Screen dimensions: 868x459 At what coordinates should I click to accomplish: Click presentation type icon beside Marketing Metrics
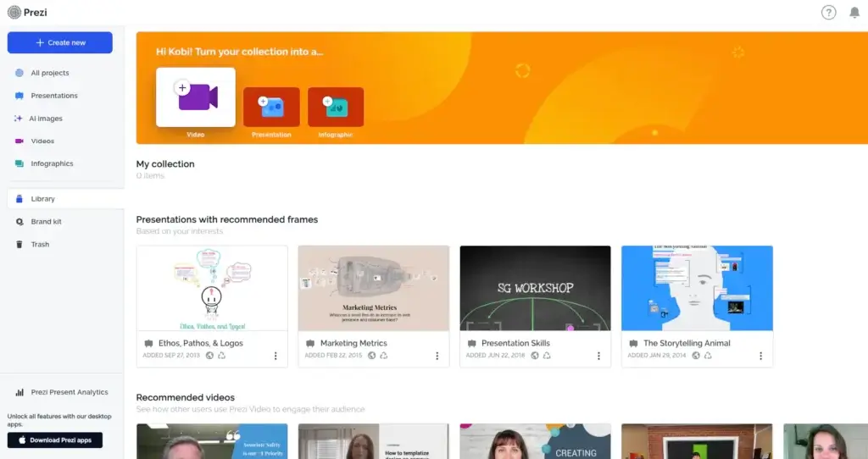click(x=310, y=344)
